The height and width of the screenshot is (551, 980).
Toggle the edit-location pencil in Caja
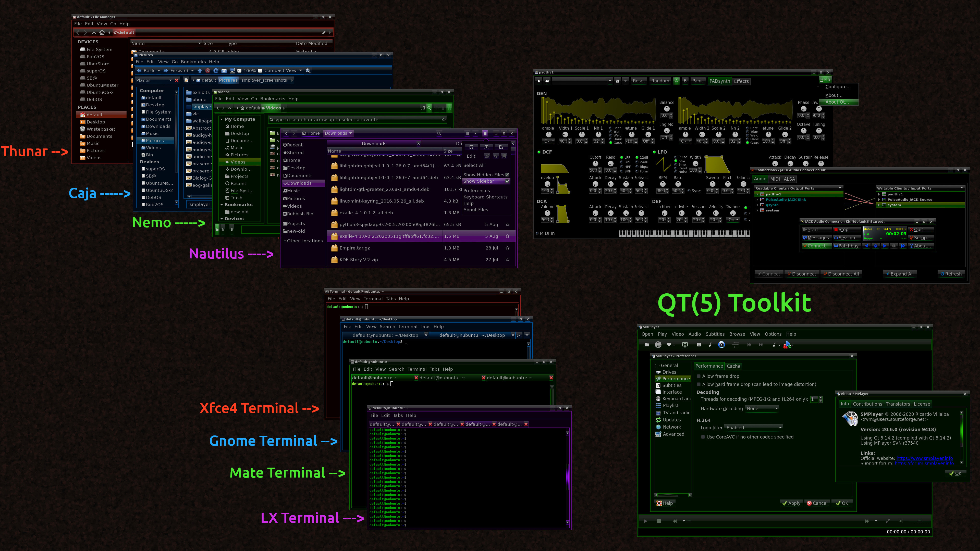tap(186, 80)
